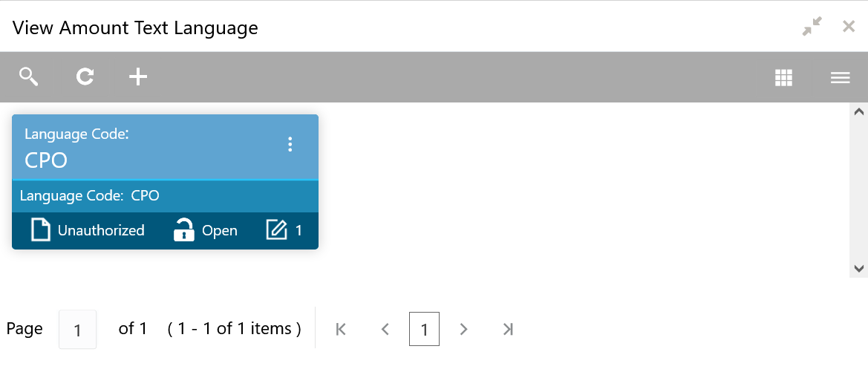Screen dimensions: 868x375
Task: Focus the Page number input field
Action: point(77,329)
